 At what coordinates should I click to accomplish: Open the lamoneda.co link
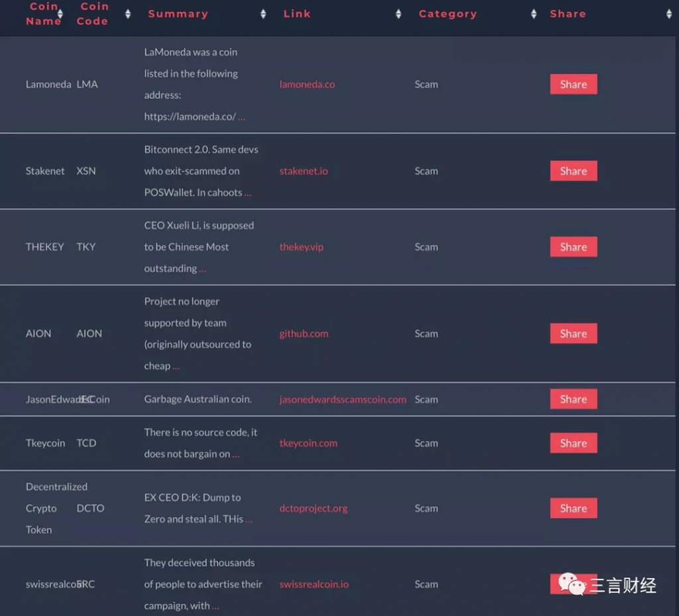coord(307,84)
